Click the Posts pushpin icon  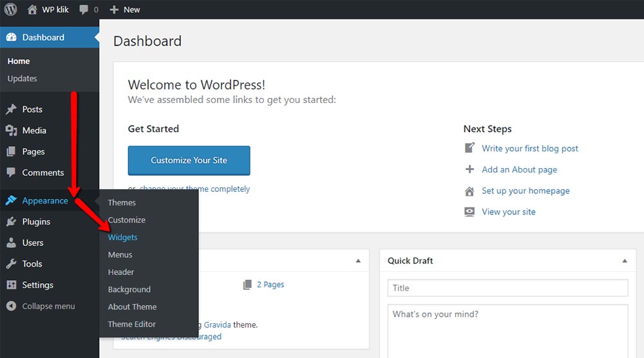tap(11, 109)
